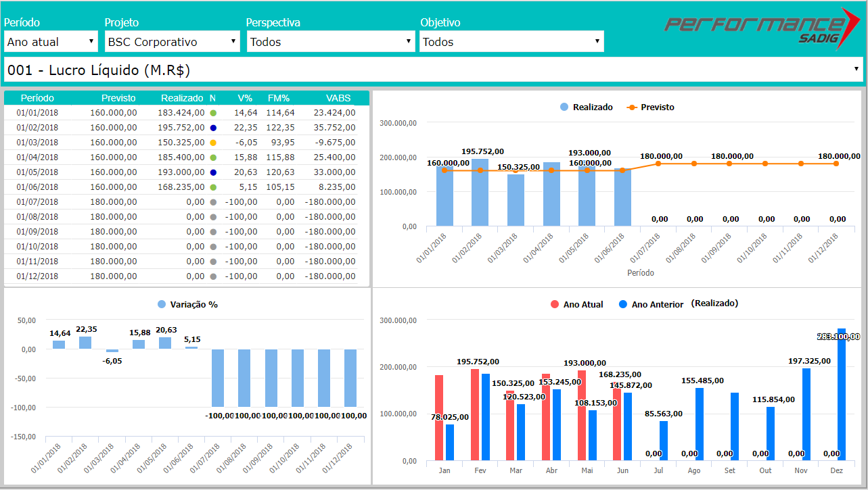Screen dimensions: 868x490
Task: Click the green status dot for 01/06/2018
Action: click(213, 187)
